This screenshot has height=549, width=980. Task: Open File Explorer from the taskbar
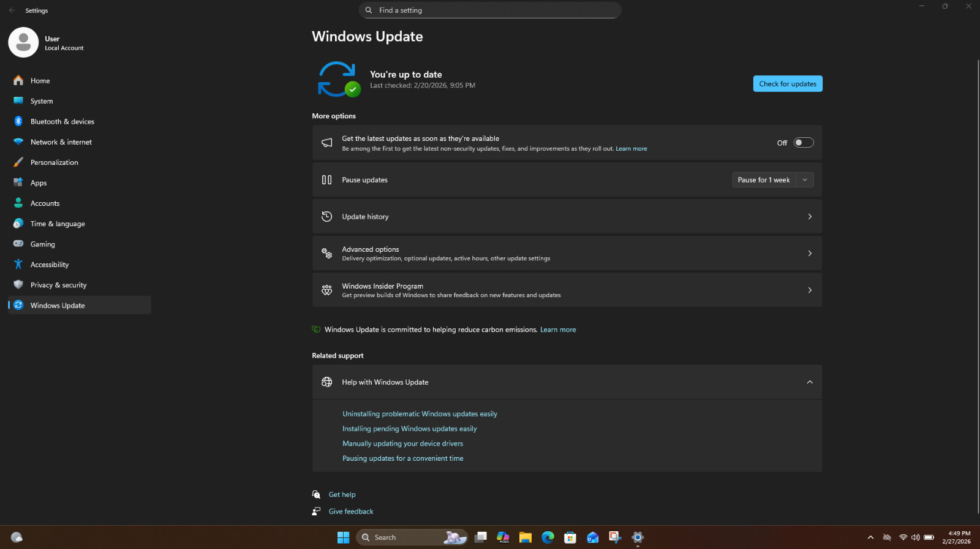click(x=525, y=537)
